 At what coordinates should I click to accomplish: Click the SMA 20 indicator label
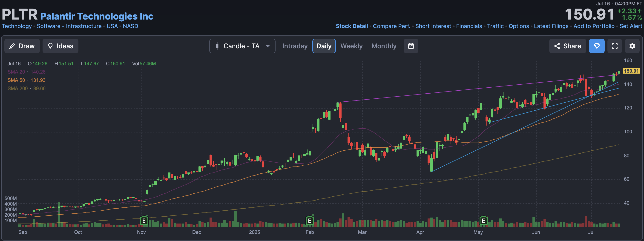point(16,72)
